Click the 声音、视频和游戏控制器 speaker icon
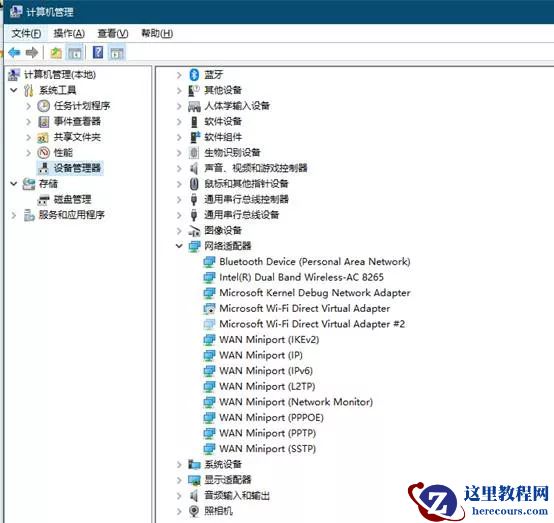The image size is (554, 523). [x=194, y=168]
